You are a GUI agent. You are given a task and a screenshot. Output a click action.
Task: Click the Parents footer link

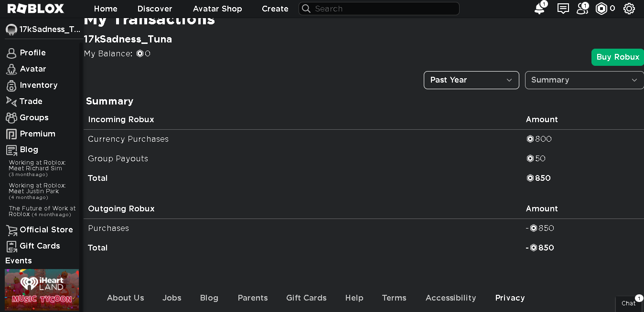253,298
